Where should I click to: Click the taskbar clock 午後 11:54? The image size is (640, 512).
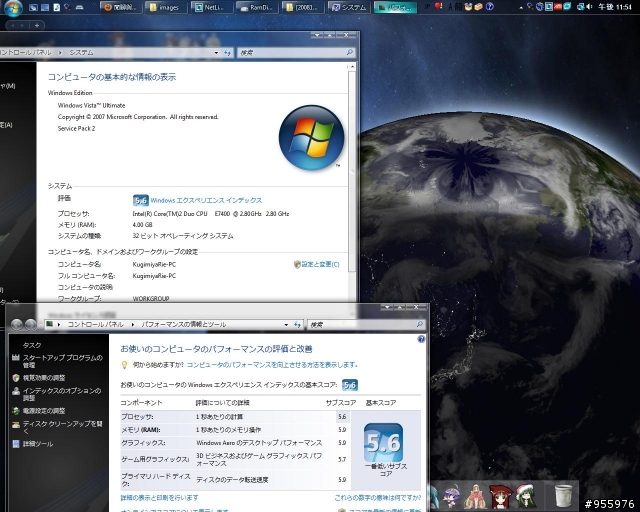615,7
